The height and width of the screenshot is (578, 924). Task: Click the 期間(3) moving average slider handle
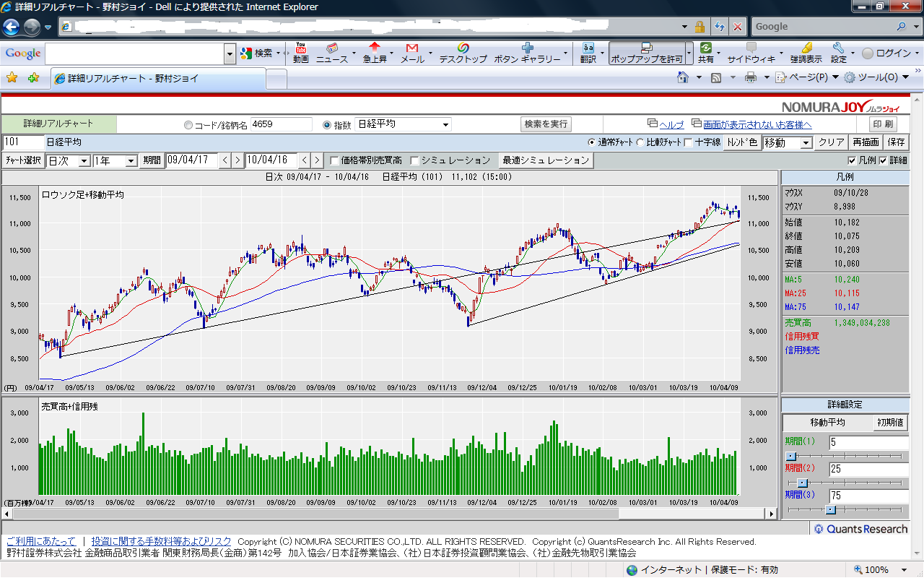click(830, 510)
